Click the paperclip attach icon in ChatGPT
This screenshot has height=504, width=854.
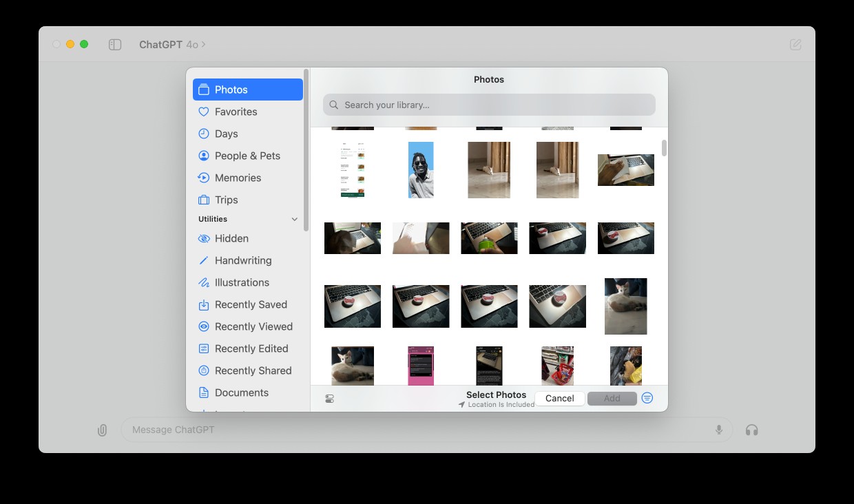[x=102, y=430]
